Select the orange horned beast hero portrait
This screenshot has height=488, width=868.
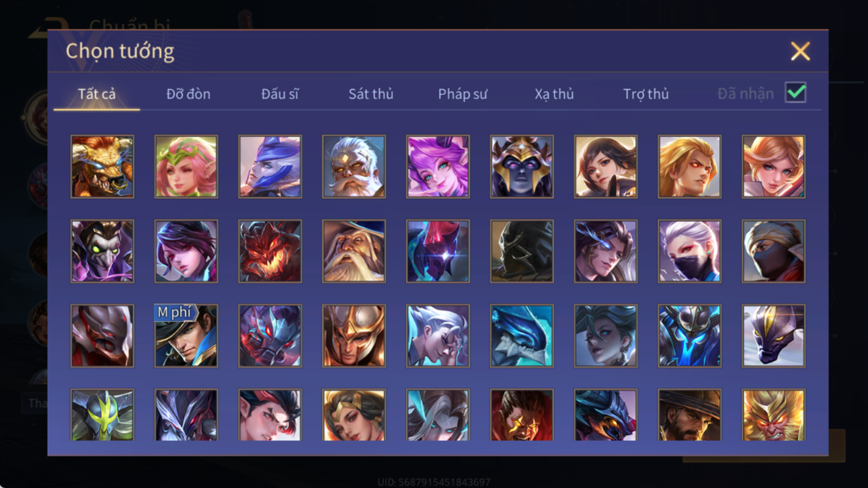point(102,167)
